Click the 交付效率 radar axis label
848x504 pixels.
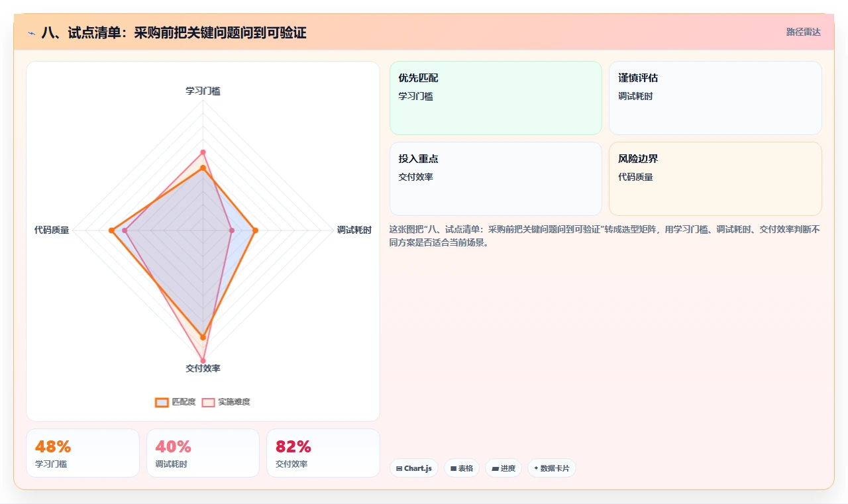point(203,368)
